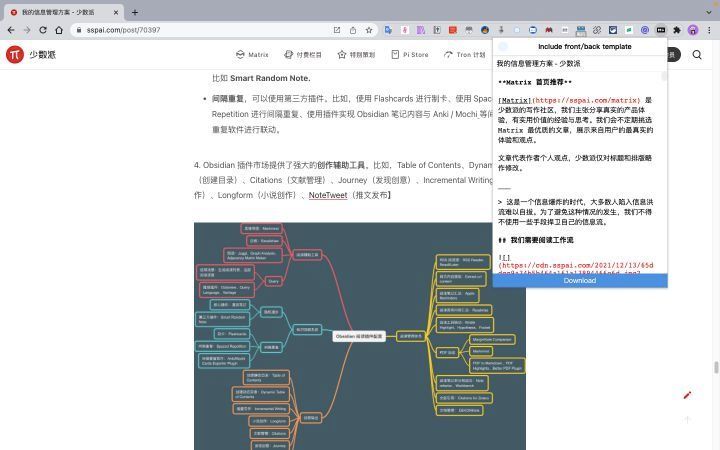Click the Download button in popup
Screen dimensions: 720x450
click(580, 281)
